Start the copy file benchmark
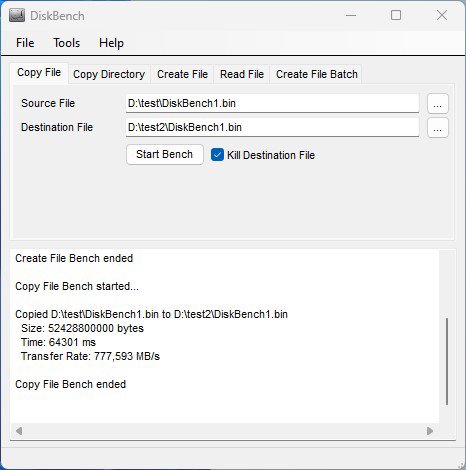 tap(165, 154)
